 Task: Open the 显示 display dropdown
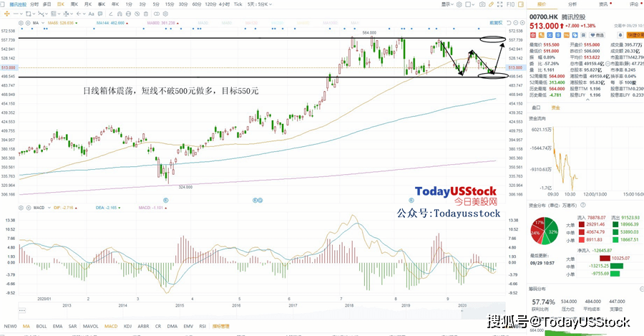pos(447,4)
